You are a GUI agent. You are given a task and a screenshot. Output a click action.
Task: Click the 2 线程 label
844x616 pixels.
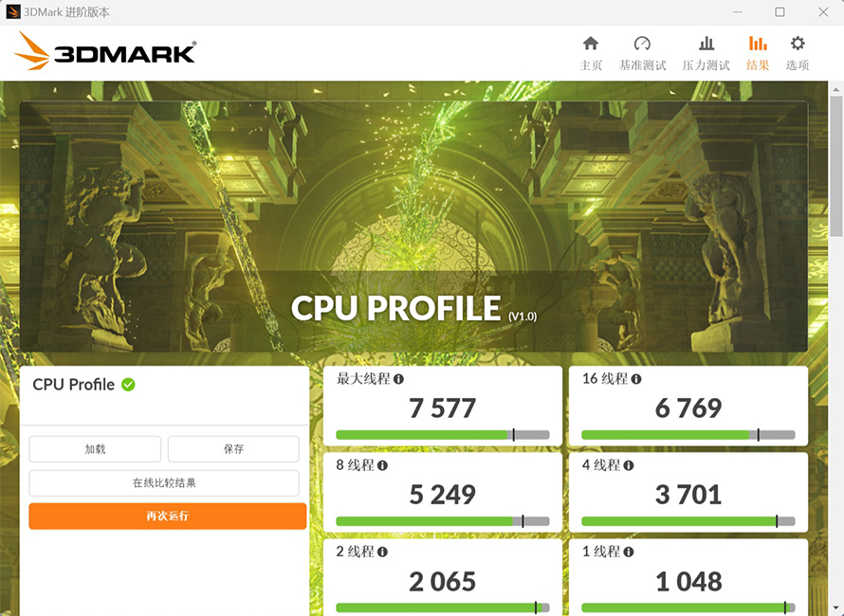[356, 552]
